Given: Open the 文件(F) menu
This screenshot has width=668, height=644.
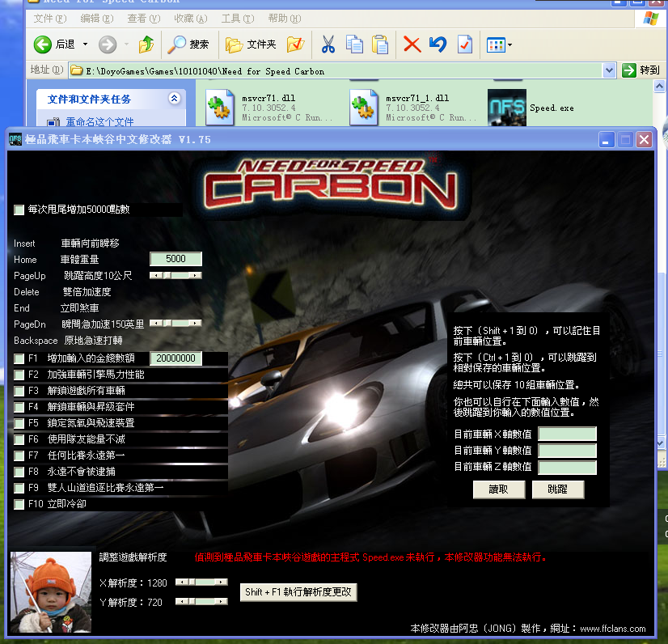Looking at the screenshot, I should click(x=50, y=19).
